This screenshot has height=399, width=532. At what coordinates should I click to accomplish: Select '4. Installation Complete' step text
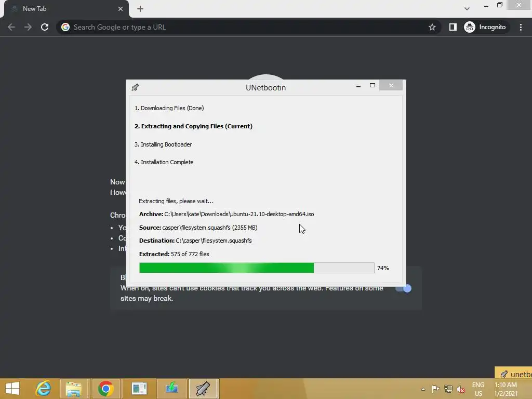164,162
